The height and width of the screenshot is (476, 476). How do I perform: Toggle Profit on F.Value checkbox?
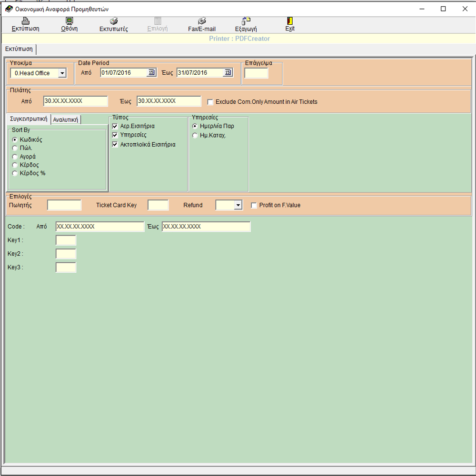pos(254,206)
